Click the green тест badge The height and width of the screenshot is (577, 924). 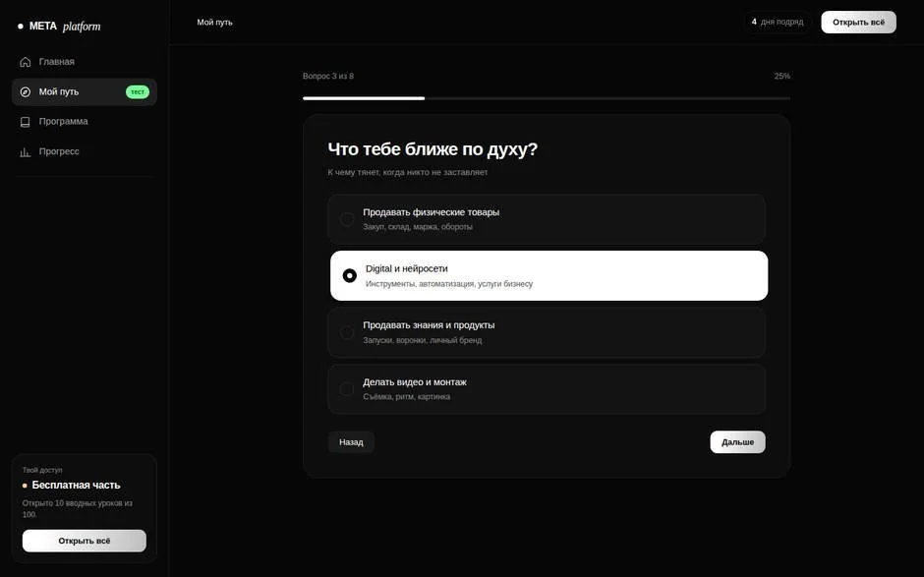coord(138,92)
